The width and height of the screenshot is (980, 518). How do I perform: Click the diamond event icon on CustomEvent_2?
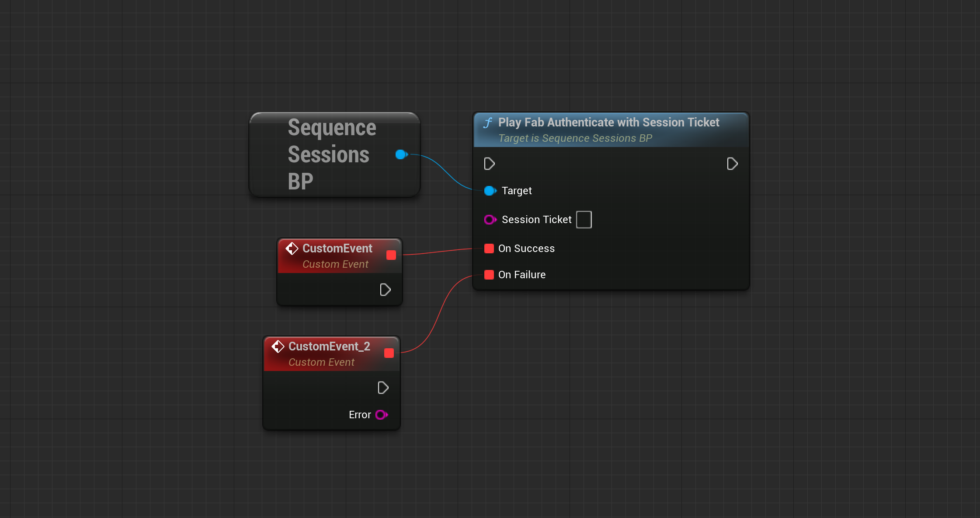coord(278,346)
